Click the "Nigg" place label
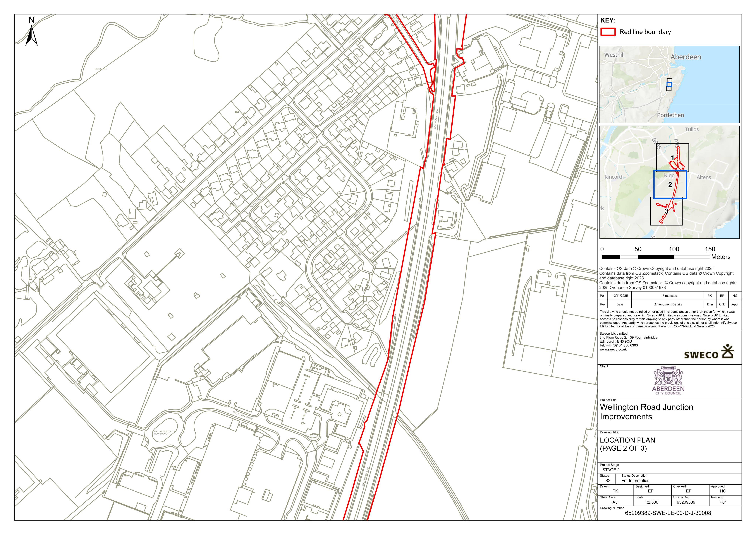 pos(669,176)
